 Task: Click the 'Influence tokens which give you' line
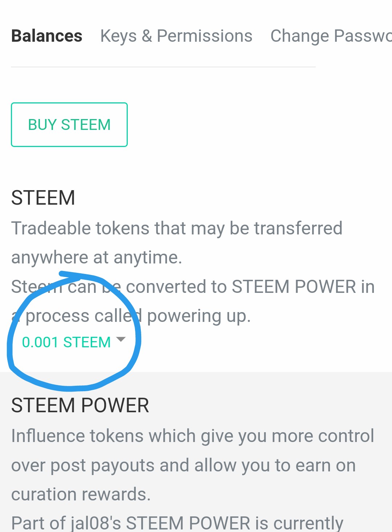192,436
